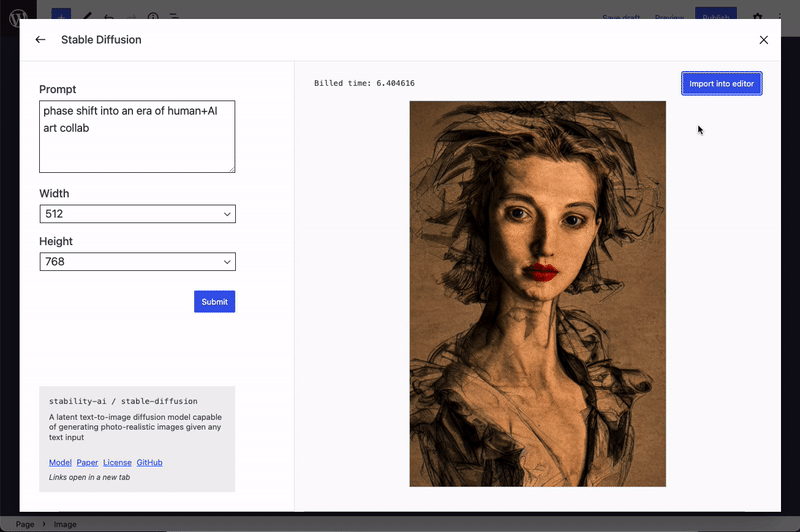This screenshot has width=800, height=532.
Task: Click the generated portrait image
Action: click(537, 293)
